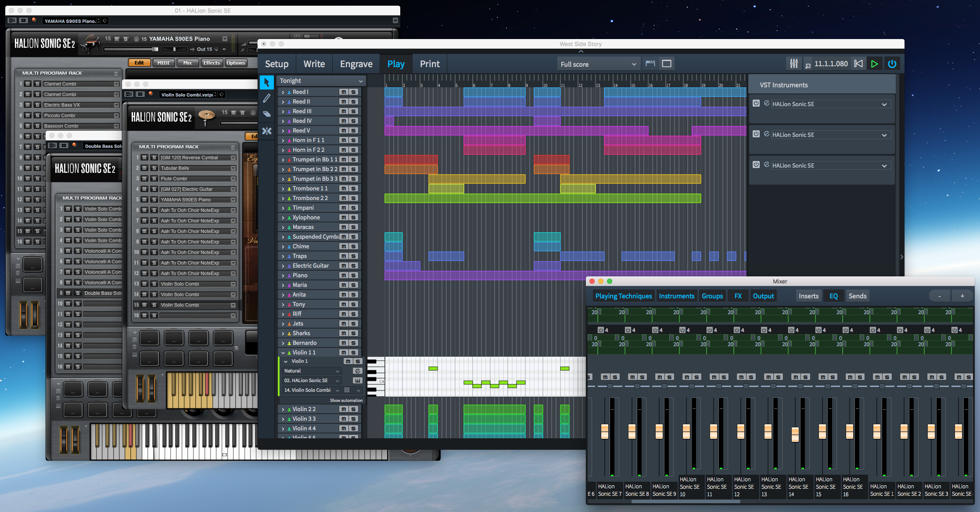Image resolution: width=980 pixels, height=512 pixels.
Task: Solo the Xylophone track
Action: [x=354, y=217]
